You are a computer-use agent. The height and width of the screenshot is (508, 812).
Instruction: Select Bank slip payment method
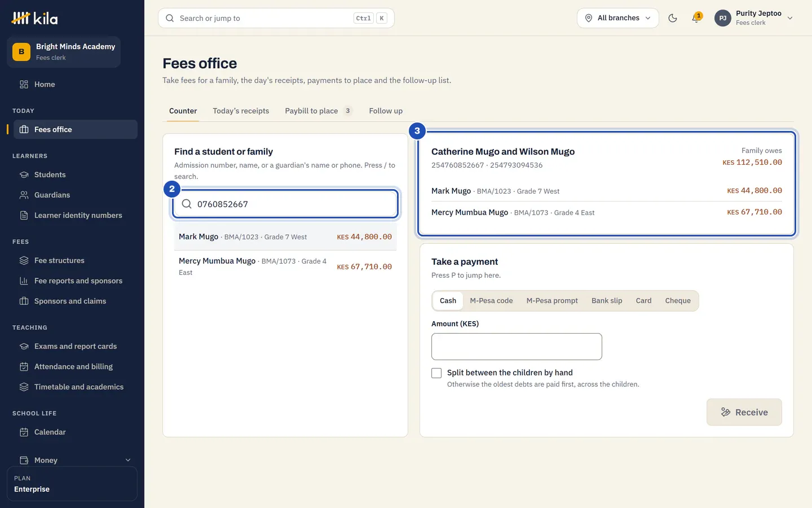click(x=607, y=301)
